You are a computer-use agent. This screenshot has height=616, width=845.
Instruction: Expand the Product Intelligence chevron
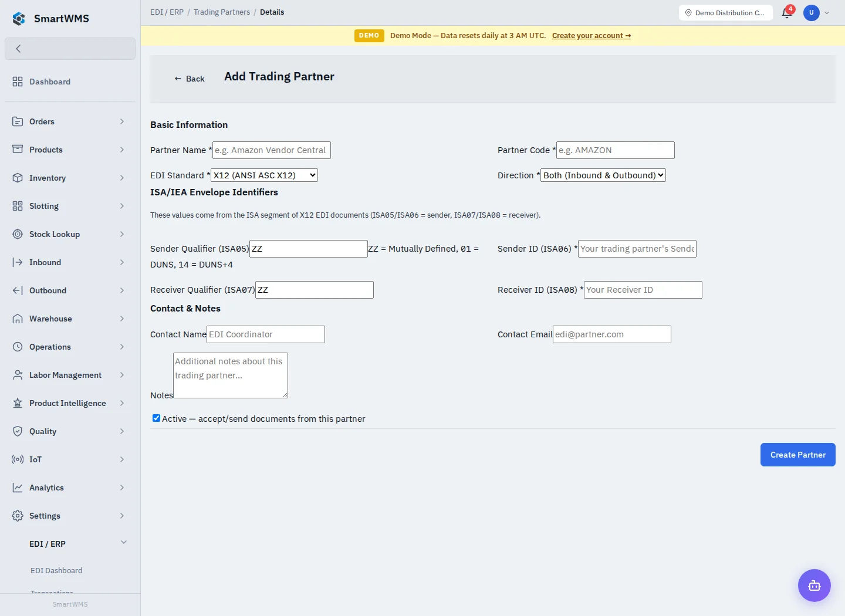(122, 403)
